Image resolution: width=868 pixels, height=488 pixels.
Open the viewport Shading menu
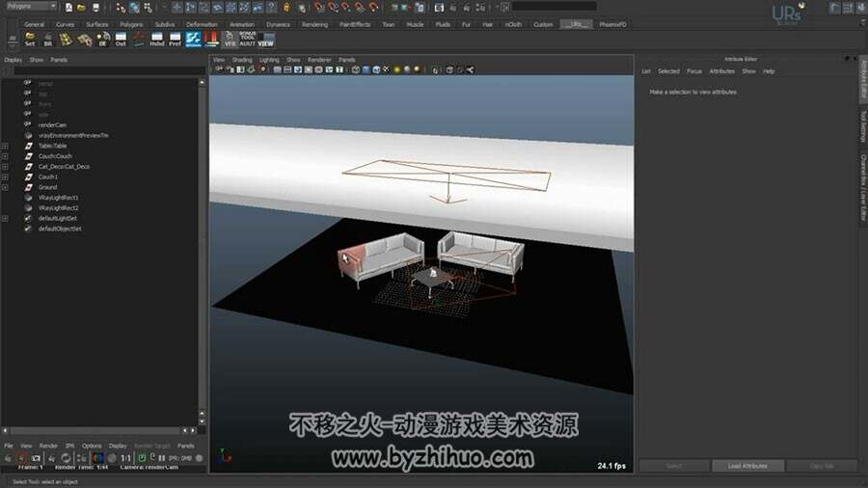coord(242,60)
